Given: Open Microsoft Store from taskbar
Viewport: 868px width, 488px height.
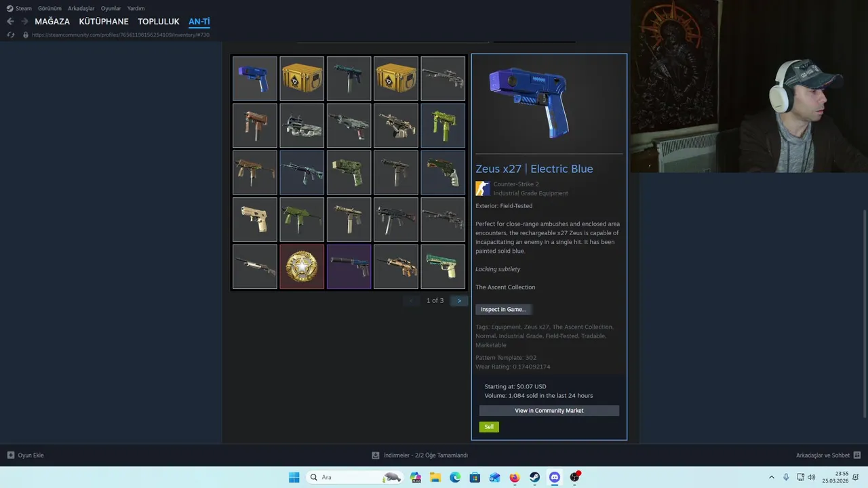Looking at the screenshot, I should pos(475,477).
